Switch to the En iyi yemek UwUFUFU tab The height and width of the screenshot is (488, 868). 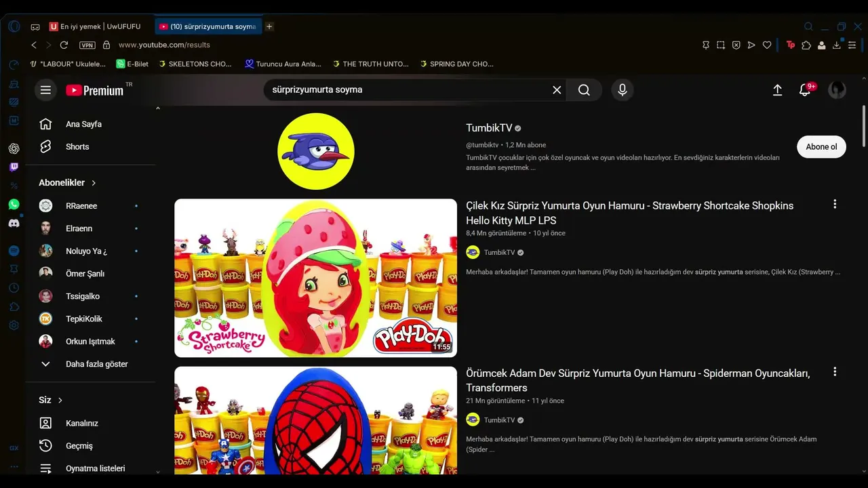coord(96,26)
